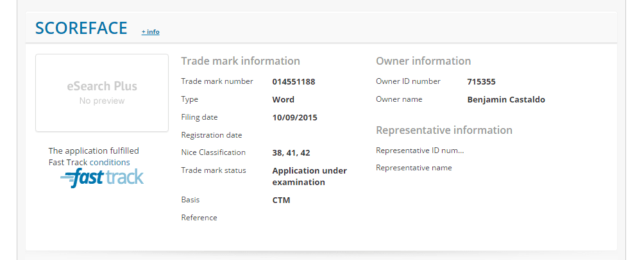Viewport: 644px width, 260px height.
Task: Click the 'Registration date' label
Action: coord(212,135)
